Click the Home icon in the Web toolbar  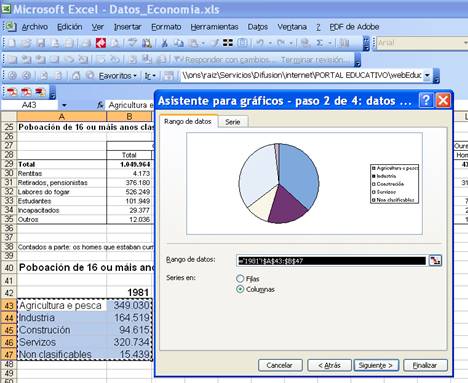(x=76, y=76)
